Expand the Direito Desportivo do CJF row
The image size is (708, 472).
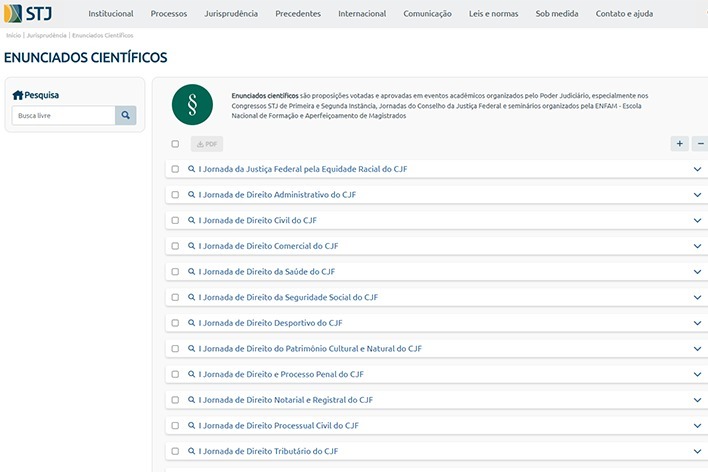point(697,323)
